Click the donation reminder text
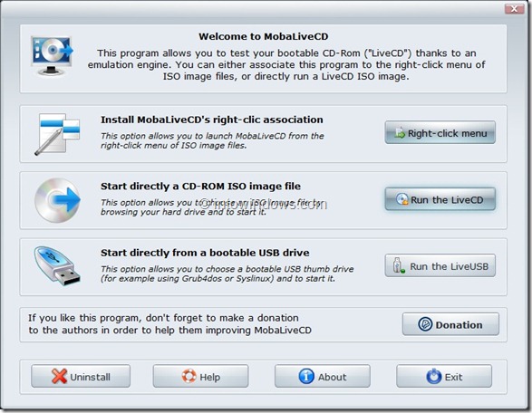 point(169,324)
